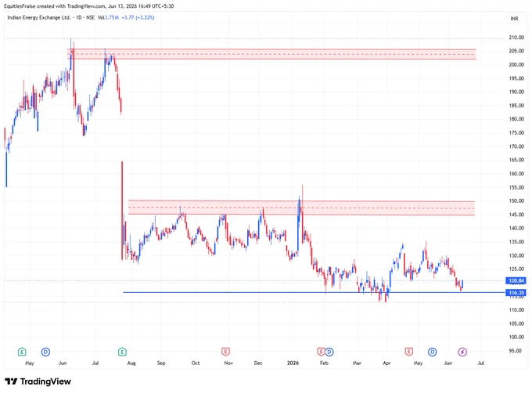
Task: Select the Vol 3.75M volume readout
Action: pos(108,17)
